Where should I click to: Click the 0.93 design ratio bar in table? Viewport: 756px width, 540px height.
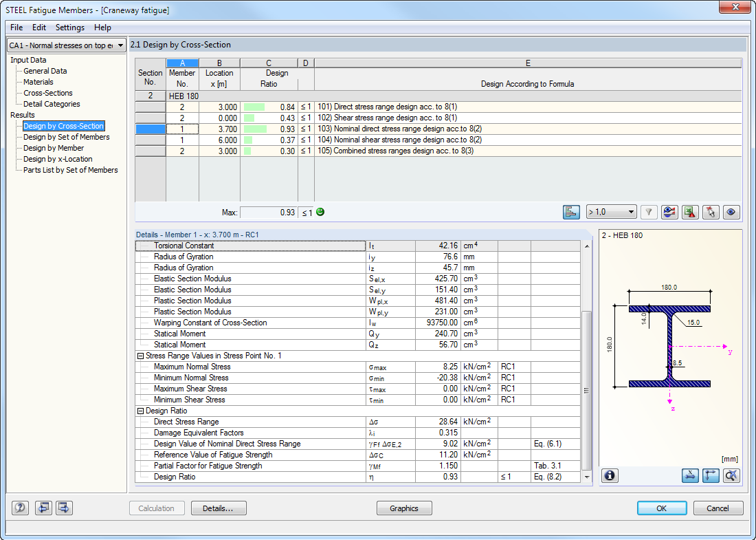click(269, 129)
